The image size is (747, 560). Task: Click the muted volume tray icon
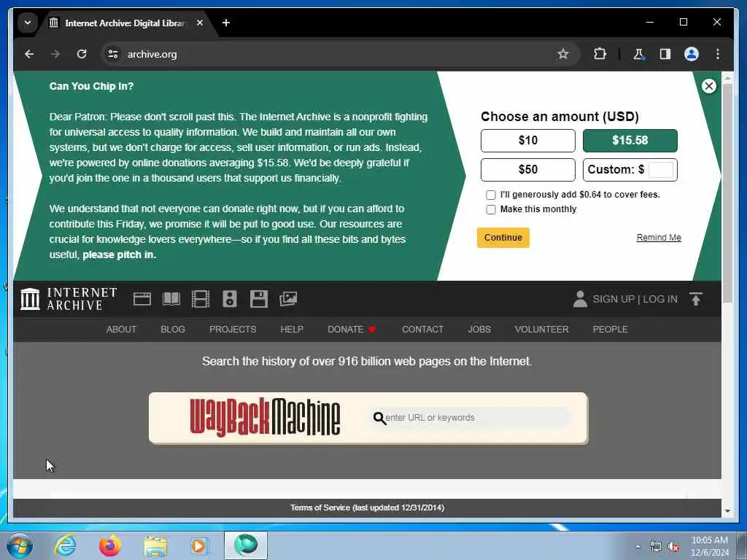[x=673, y=547]
